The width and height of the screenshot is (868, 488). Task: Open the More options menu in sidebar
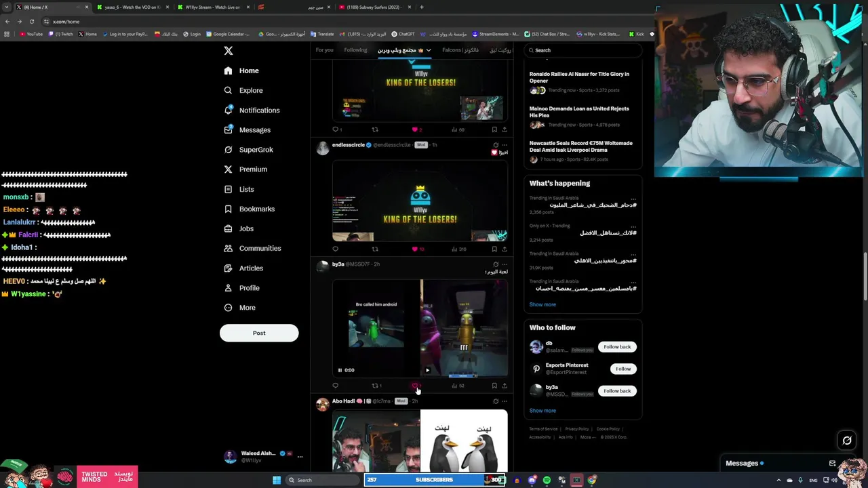(240, 308)
